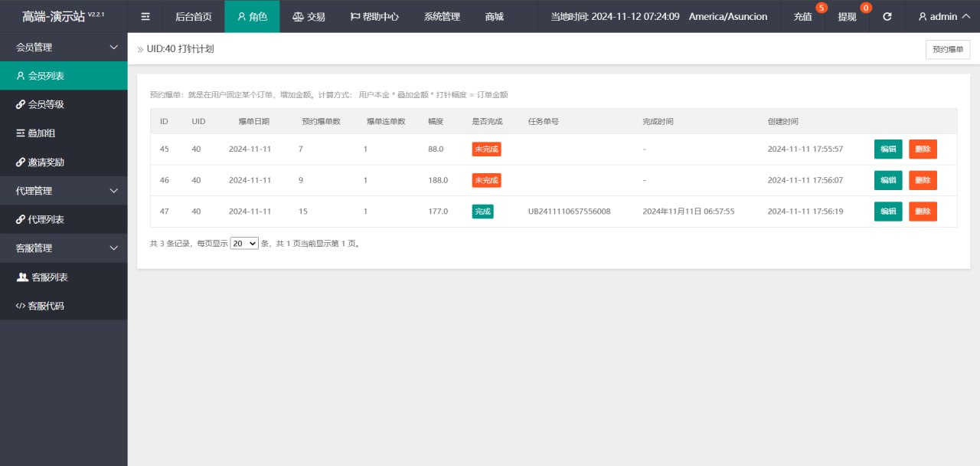Open the 帮助中心 top tab
Screen dimensions: 980x466
click(x=374, y=16)
